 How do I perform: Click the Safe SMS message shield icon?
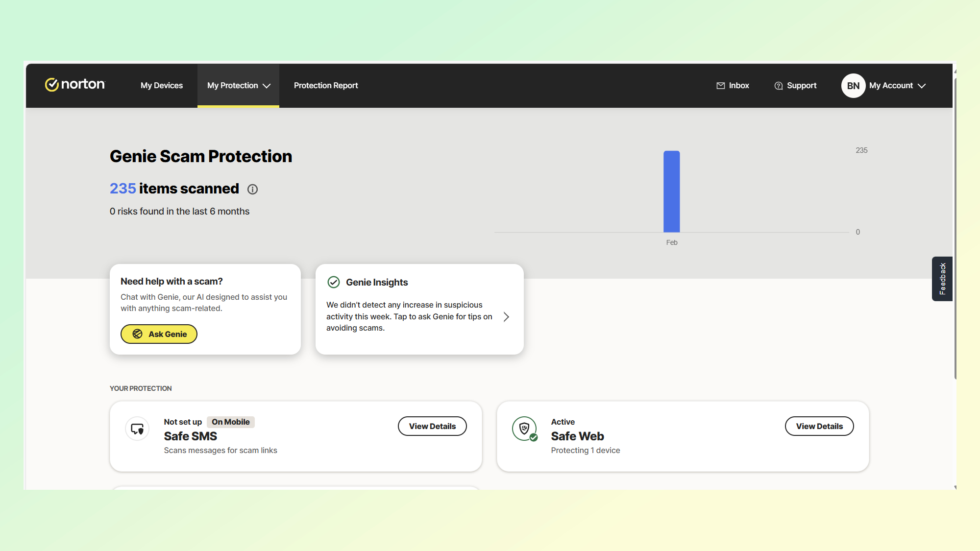coord(137,429)
